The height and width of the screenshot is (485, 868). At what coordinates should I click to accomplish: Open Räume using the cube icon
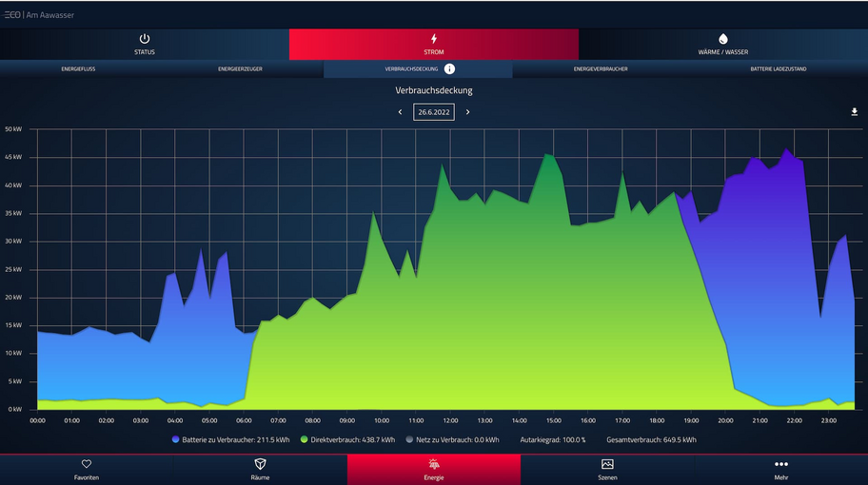260,464
